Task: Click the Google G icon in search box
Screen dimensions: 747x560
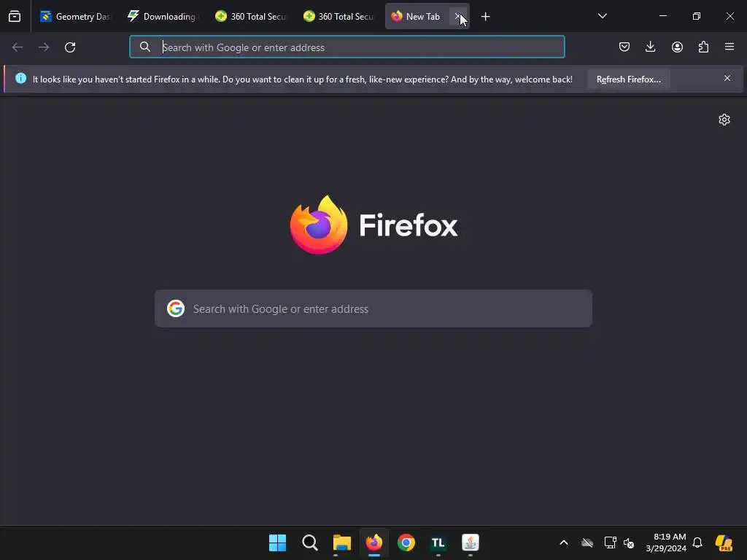Action: [176, 308]
